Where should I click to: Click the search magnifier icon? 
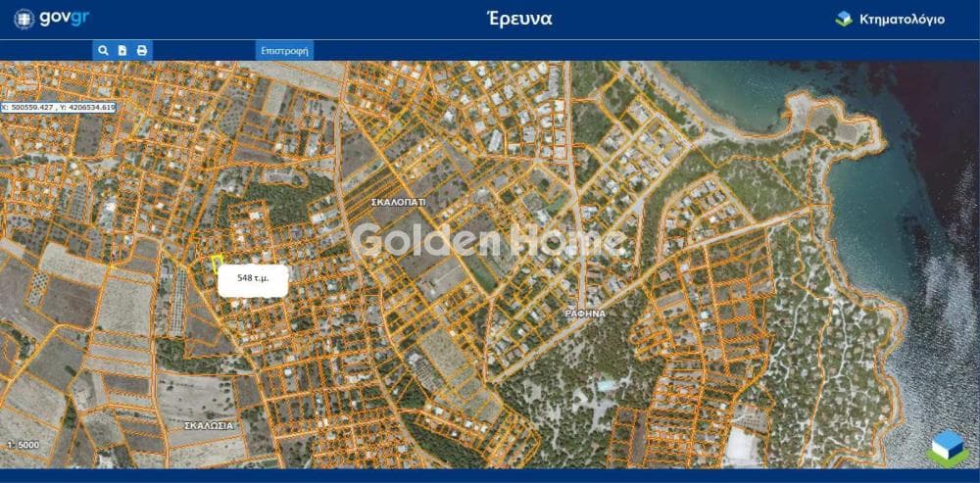pyautogui.click(x=104, y=51)
